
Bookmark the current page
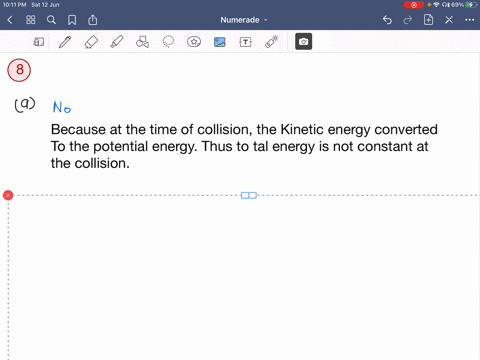(72, 20)
